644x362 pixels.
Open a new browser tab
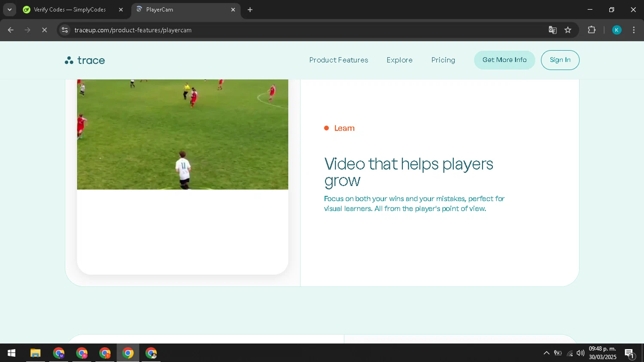pyautogui.click(x=250, y=9)
